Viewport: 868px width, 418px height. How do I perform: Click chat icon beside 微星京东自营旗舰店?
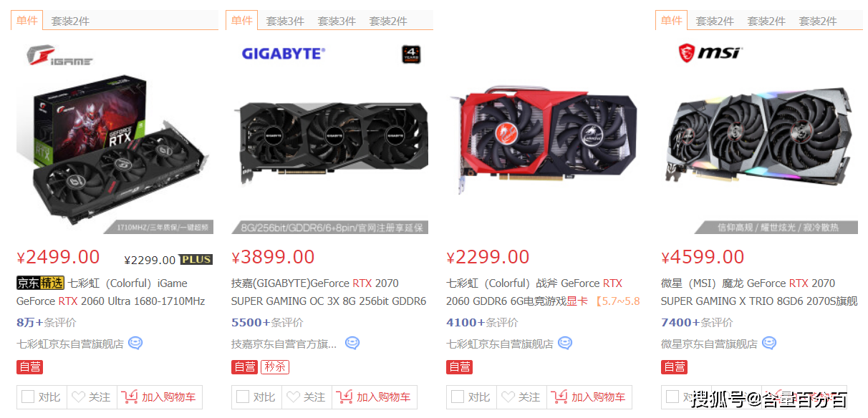click(x=769, y=344)
